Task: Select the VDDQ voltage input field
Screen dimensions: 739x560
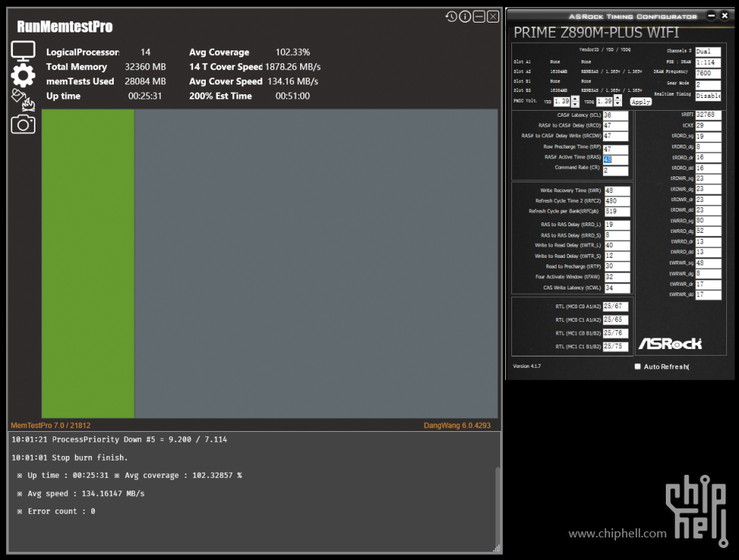Action: pos(605,101)
